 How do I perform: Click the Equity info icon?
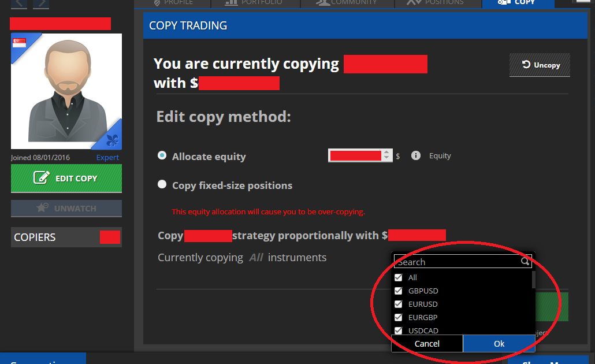tap(415, 155)
